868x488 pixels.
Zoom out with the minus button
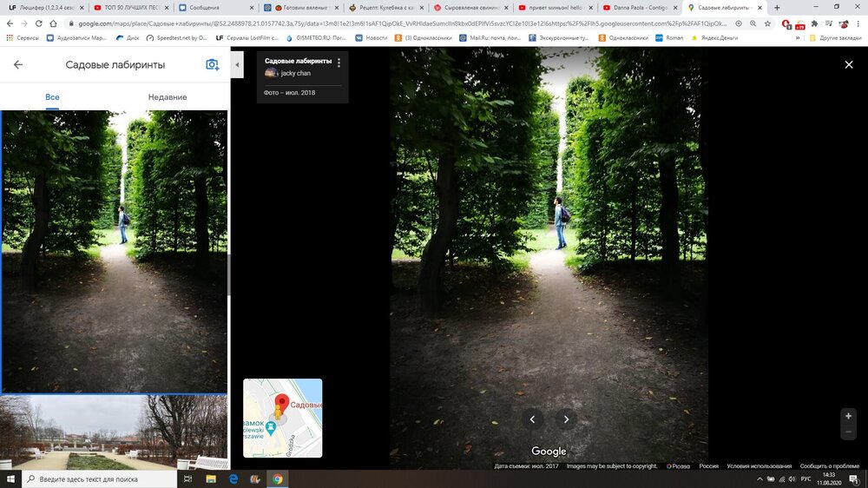(848, 432)
